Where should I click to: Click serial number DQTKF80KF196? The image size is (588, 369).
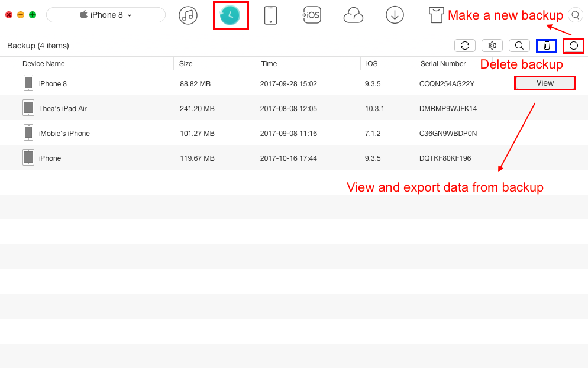pyautogui.click(x=445, y=158)
